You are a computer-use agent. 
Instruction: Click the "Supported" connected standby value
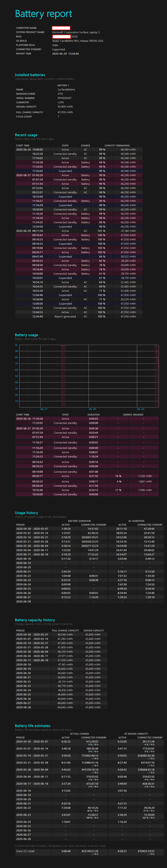58,49
